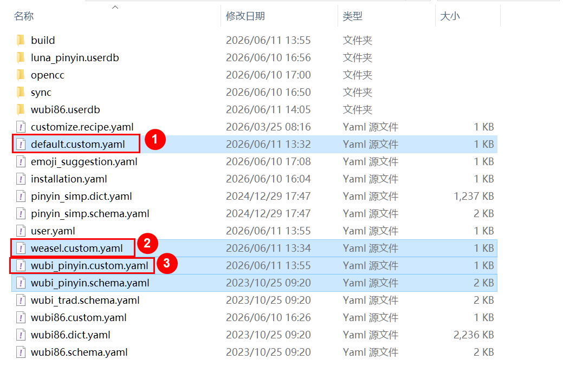Sort files by the 类型 column header
563x392 pixels.
pyautogui.click(x=353, y=16)
